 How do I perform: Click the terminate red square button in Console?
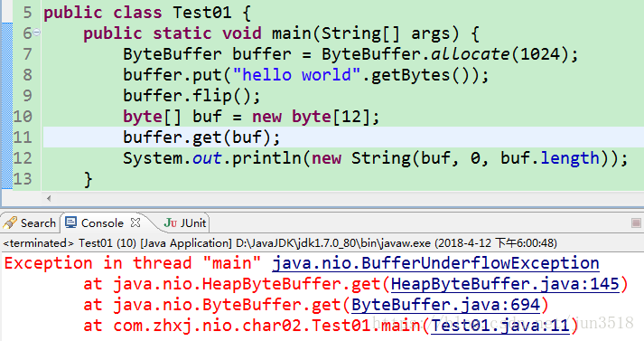coord(636,223)
